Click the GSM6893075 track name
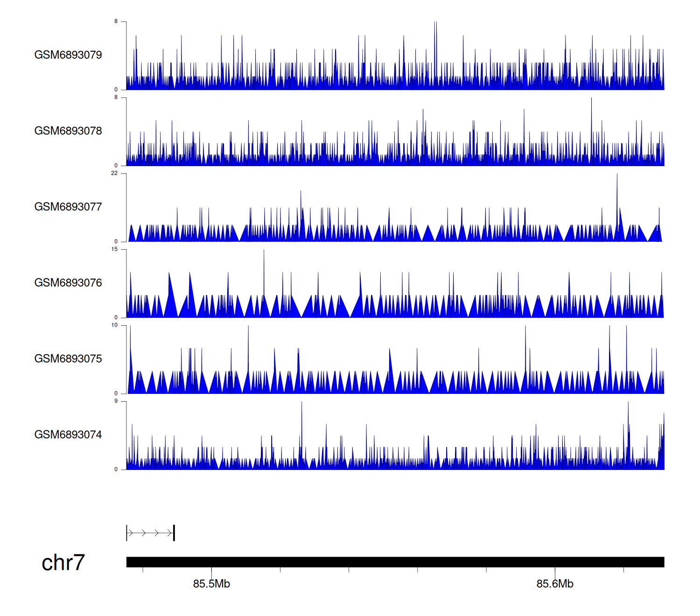The width and height of the screenshot is (700, 616). click(68, 359)
